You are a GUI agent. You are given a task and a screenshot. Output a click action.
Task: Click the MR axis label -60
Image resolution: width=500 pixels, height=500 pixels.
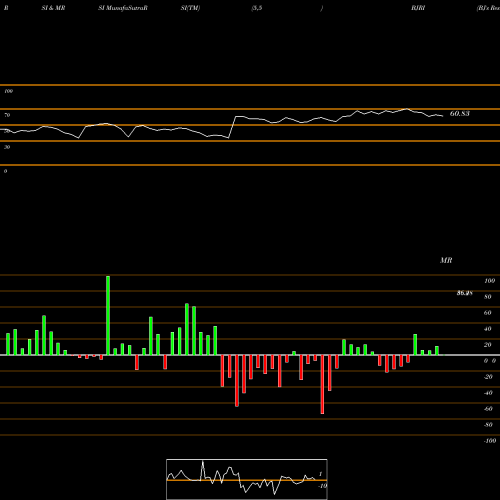pyautogui.click(x=488, y=409)
